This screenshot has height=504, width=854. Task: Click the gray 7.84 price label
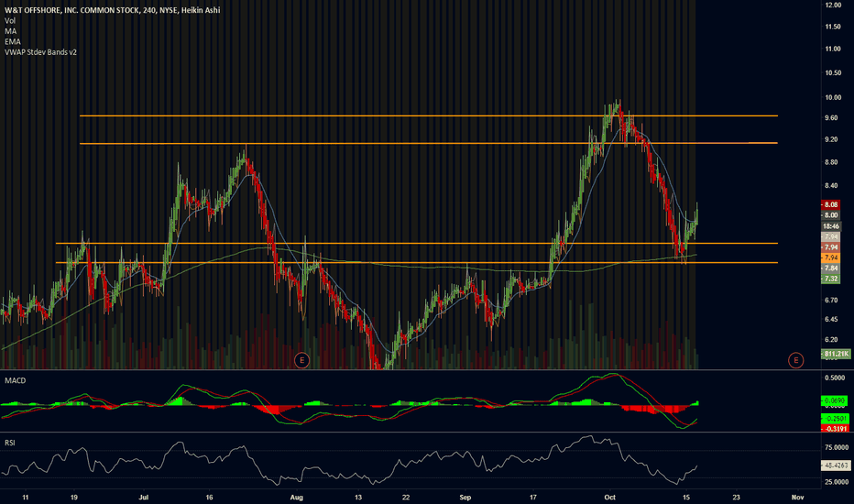click(830, 268)
